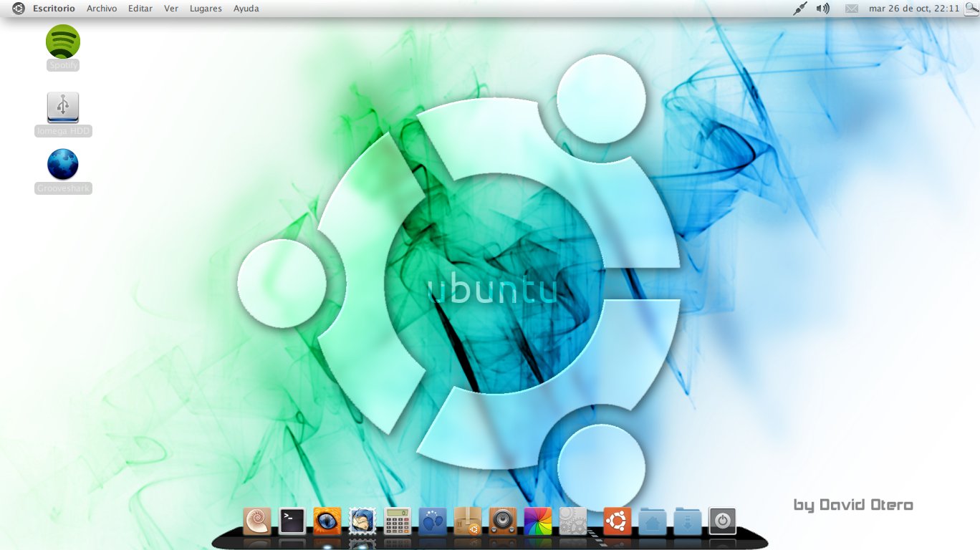
Task: Launch the Terminal from the dock
Action: pyautogui.click(x=292, y=521)
